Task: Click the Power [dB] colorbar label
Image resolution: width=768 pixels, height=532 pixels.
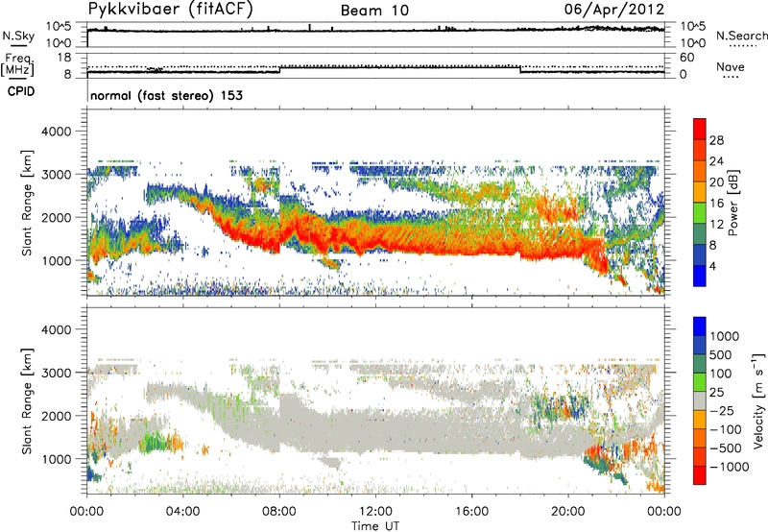Action: (732, 203)
